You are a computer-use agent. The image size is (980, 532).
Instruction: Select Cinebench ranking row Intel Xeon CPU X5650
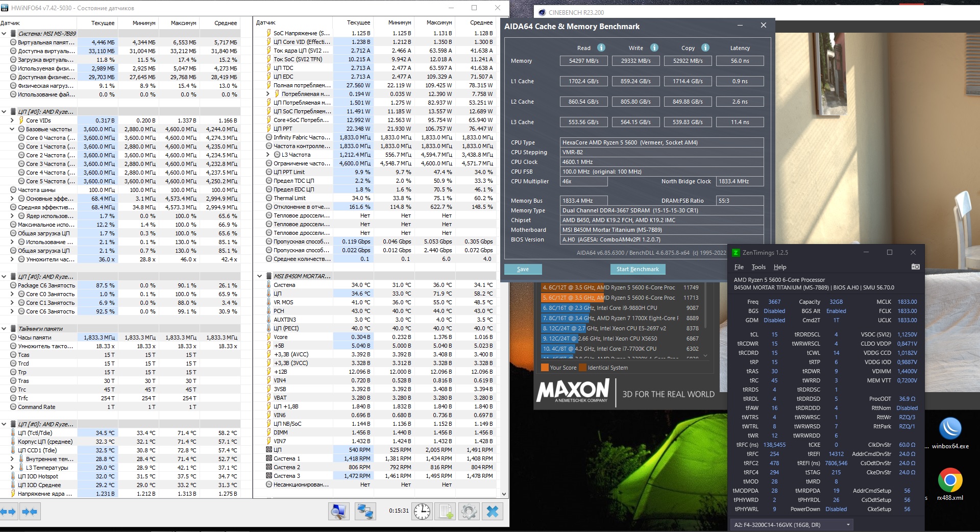coord(620,338)
